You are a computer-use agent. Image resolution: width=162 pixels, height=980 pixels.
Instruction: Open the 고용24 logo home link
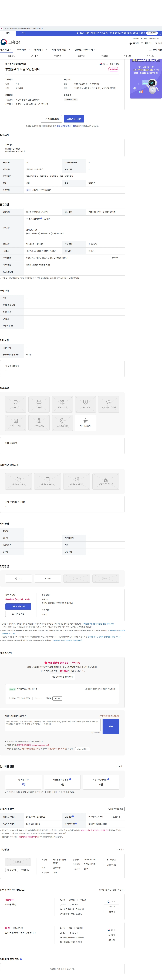pyautogui.click(x=11, y=42)
